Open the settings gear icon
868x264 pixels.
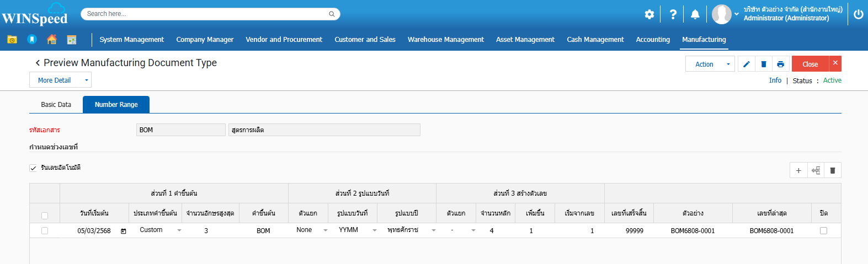649,14
